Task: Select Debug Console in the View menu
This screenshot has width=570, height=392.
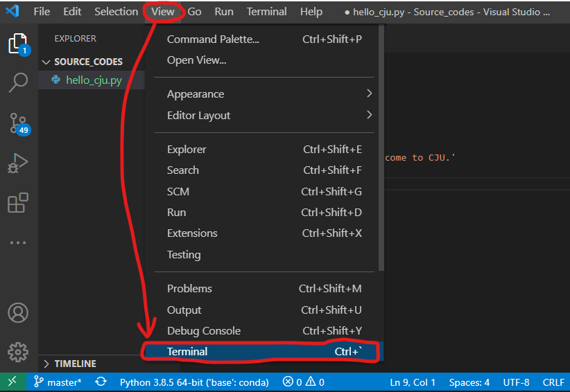Action: pyautogui.click(x=264, y=331)
